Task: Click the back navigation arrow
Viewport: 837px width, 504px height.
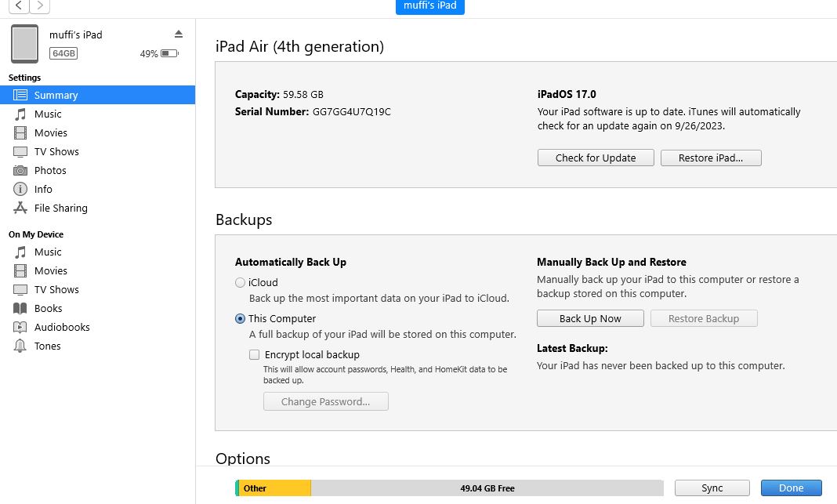Action: [x=19, y=5]
